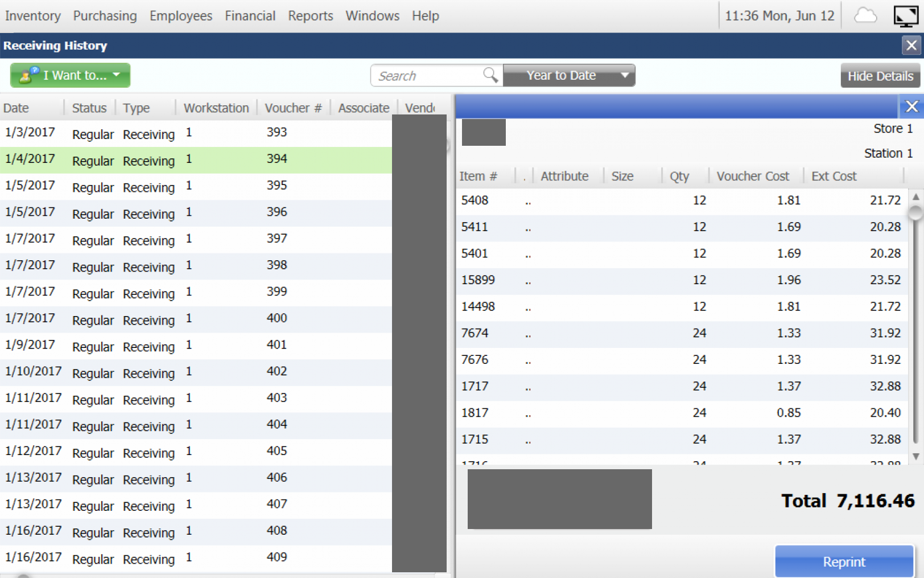Open the I Want to... dropdown

[x=70, y=75]
